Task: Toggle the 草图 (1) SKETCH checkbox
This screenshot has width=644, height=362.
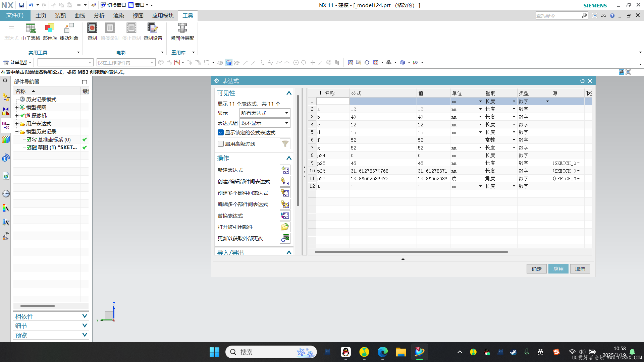Action: coord(29,147)
